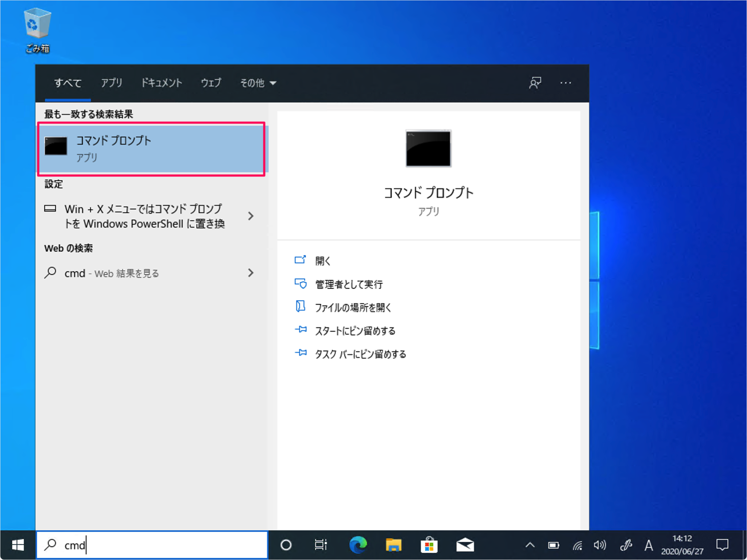Expand the その他 filter dropdown

click(258, 83)
